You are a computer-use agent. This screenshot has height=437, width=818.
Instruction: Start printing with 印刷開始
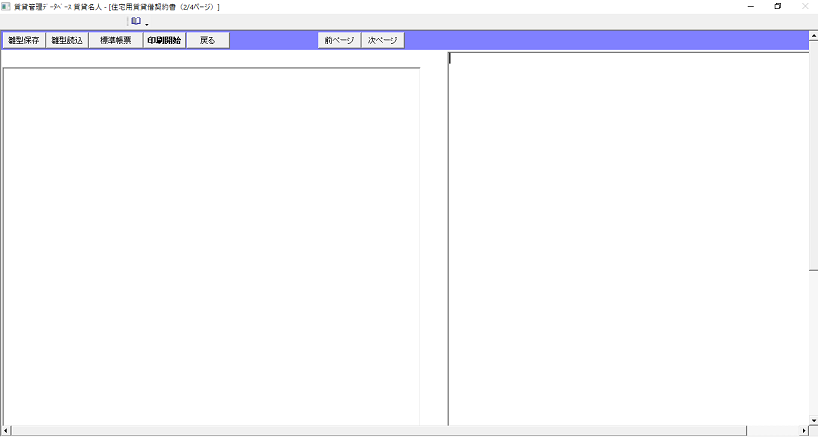[x=164, y=40]
